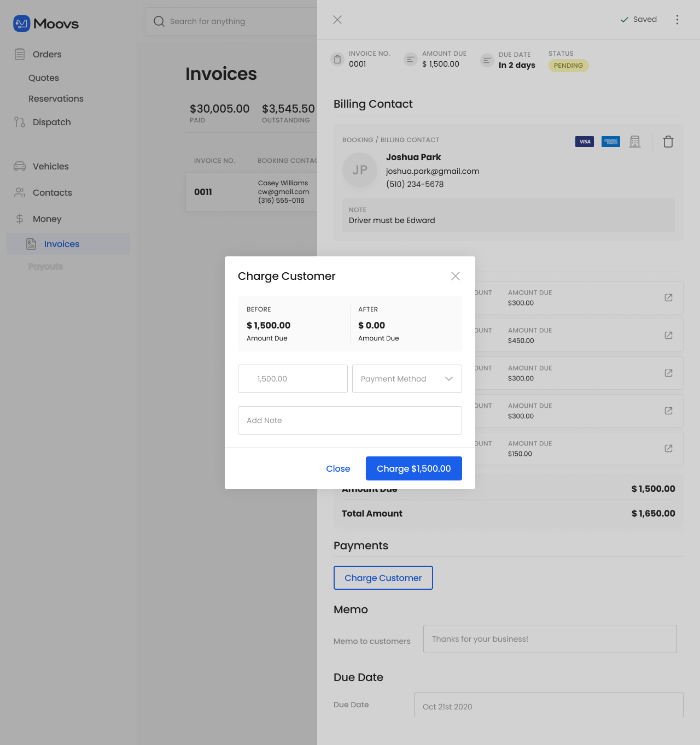Select the American Express card icon
700x745 pixels.
pos(610,141)
